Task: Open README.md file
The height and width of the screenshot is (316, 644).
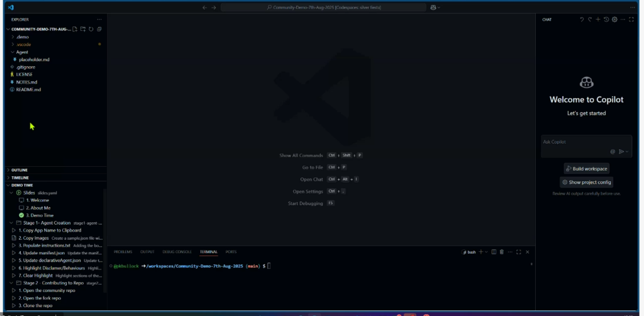Action: 28,89
